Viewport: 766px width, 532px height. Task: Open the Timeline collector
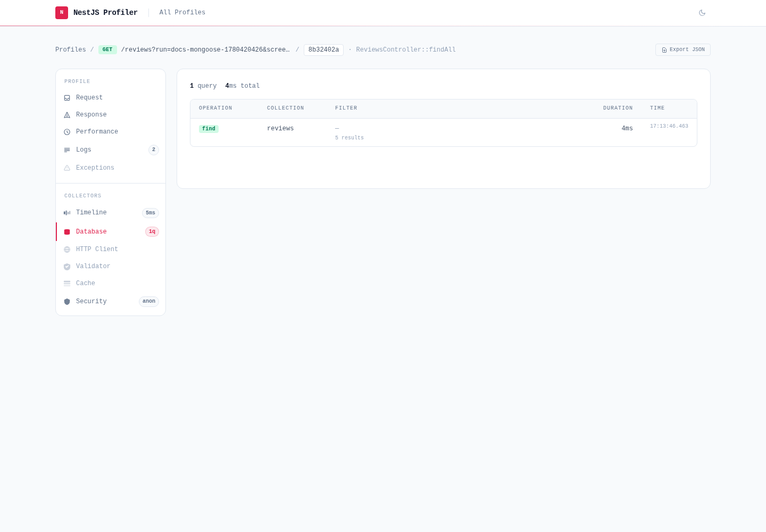(x=111, y=213)
